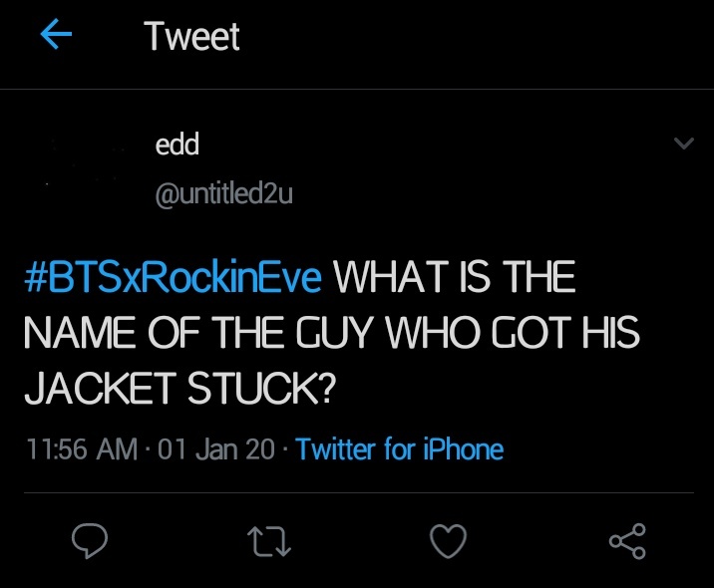Open the profile via display name edd
714x588 pixels.
[178, 145]
